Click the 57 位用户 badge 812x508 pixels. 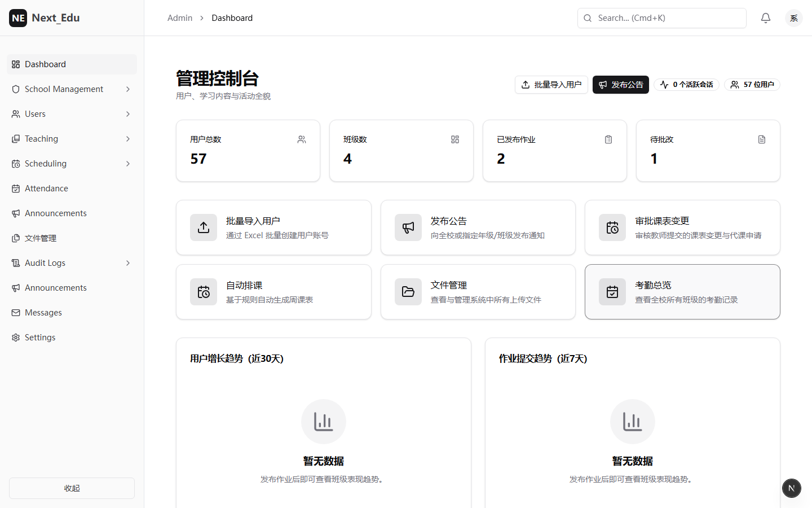[x=752, y=85]
